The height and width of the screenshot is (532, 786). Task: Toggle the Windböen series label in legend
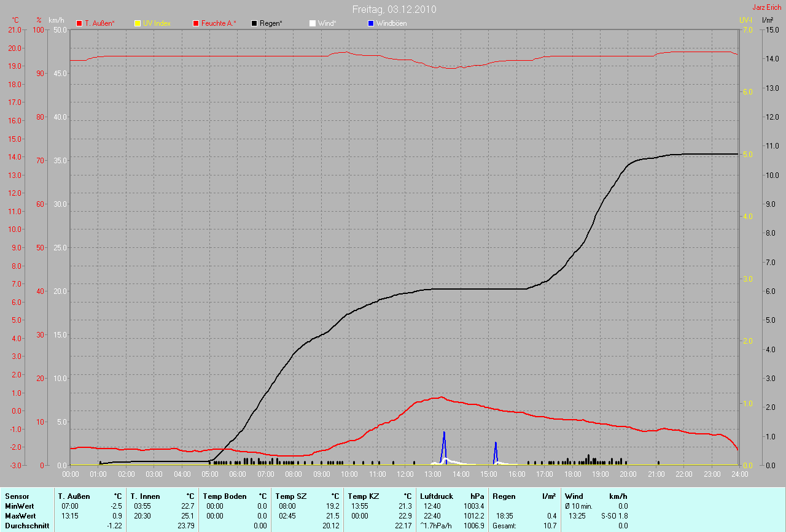pos(392,23)
